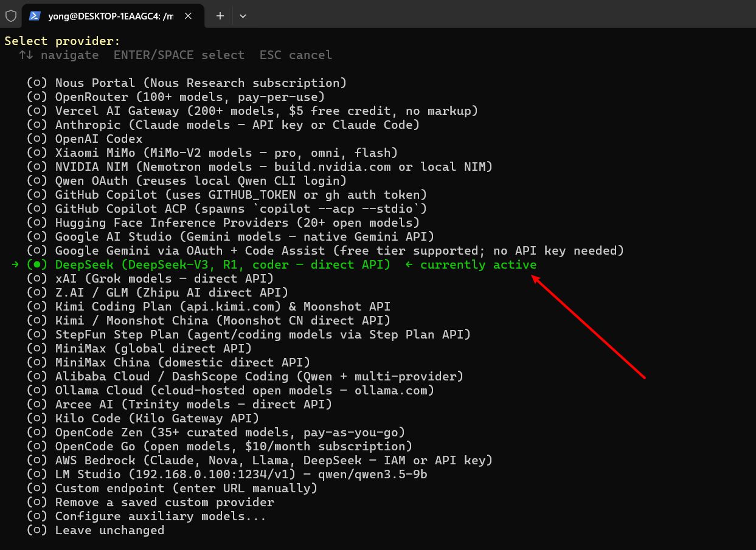This screenshot has width=756, height=550.
Task: Click LM Studio qwen3.5-9b row
Action: click(227, 474)
